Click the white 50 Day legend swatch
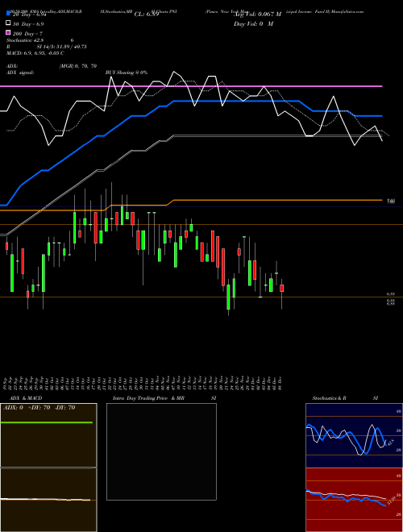 click(9, 23)
